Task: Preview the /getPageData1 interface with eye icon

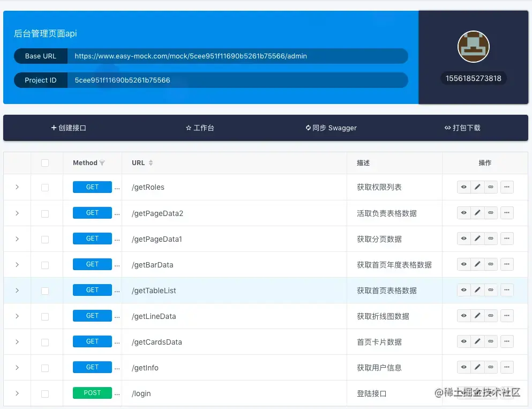Action: [464, 239]
